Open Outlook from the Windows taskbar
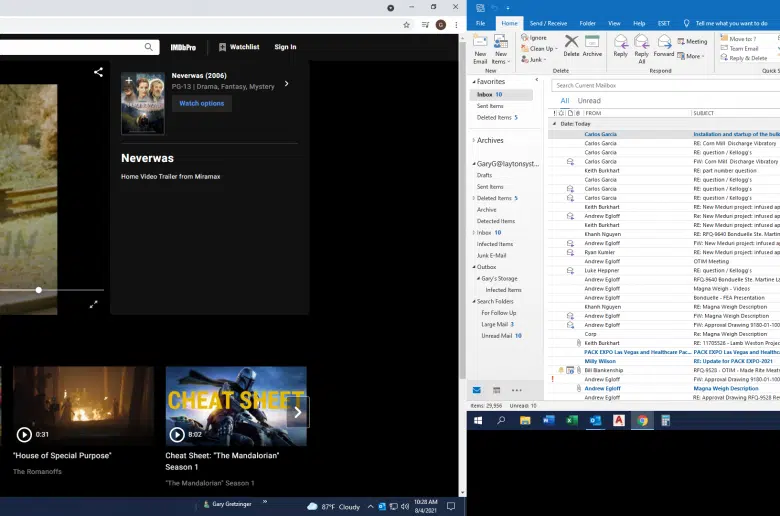The height and width of the screenshot is (516, 780). point(595,421)
